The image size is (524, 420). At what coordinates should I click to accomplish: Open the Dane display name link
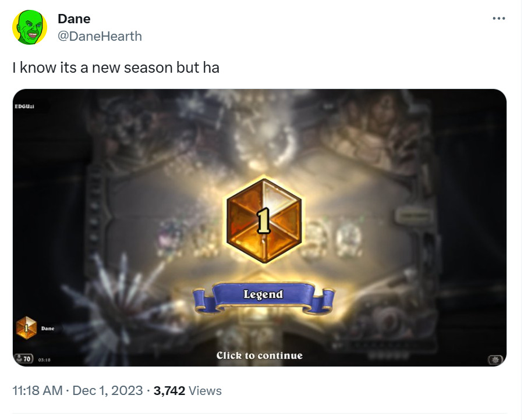click(x=74, y=19)
